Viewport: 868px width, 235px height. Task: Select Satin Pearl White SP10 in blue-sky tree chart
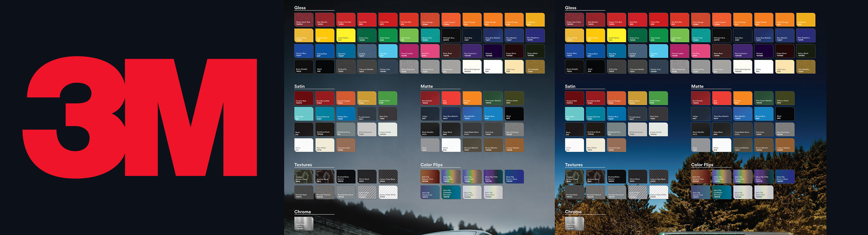[x=595, y=145]
